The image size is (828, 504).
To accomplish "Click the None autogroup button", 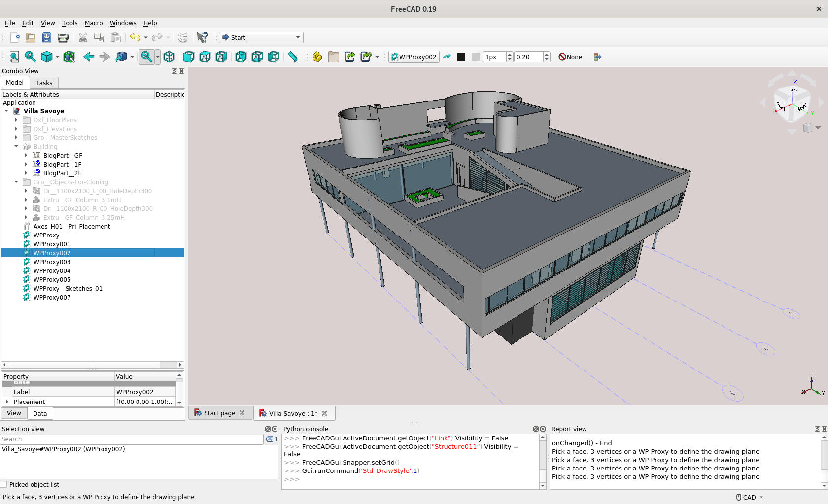I will coord(570,57).
